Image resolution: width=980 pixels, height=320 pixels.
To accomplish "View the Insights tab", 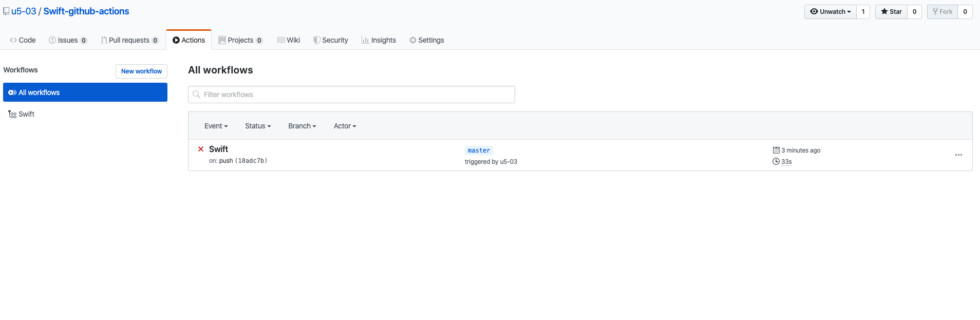I will click(x=379, y=40).
